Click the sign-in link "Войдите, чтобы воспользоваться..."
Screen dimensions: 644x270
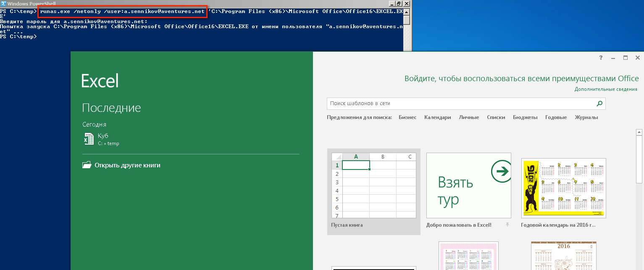pos(522,79)
